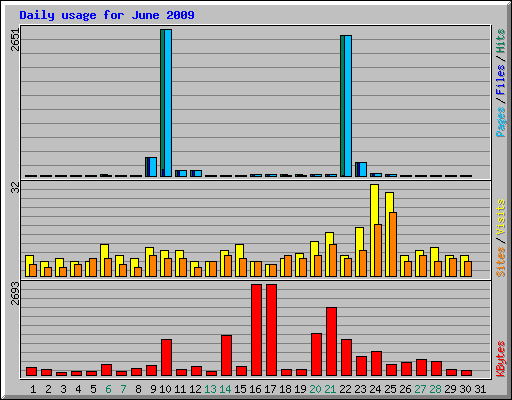Viewport: 512px width, 400px height.
Task: Click the green day 7 axis label
Action: pyautogui.click(x=123, y=389)
